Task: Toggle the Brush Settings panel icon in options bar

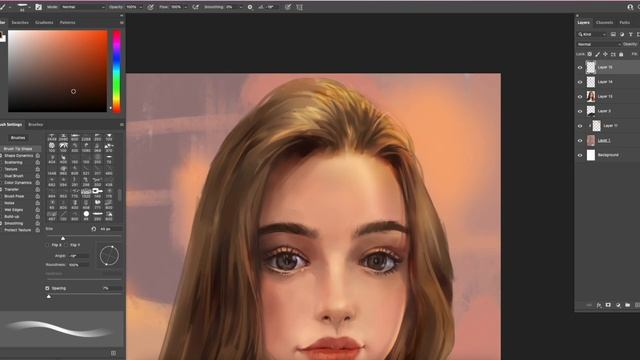Action: point(38,7)
